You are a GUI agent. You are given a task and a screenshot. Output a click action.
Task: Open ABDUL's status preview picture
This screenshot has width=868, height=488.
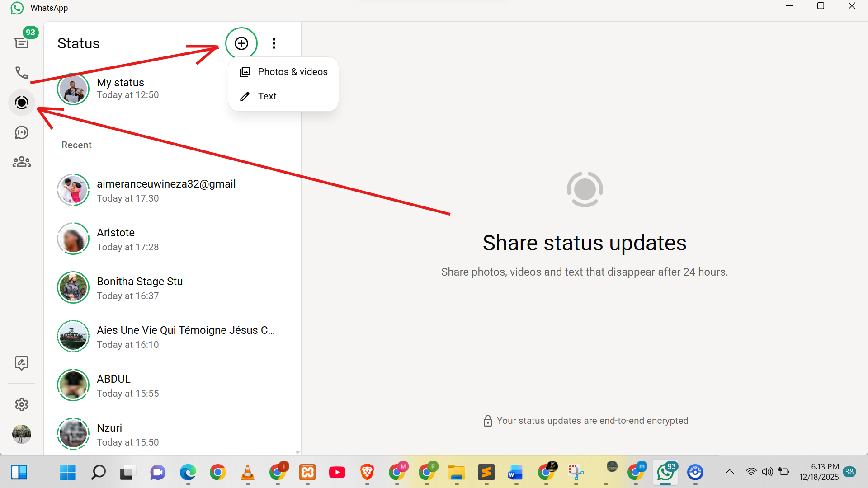point(73,385)
